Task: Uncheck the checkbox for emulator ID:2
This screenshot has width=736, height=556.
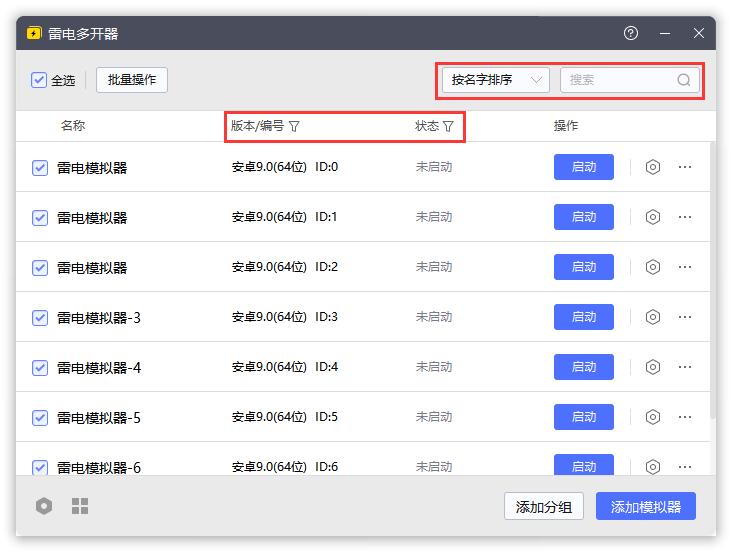Action: pyautogui.click(x=40, y=268)
